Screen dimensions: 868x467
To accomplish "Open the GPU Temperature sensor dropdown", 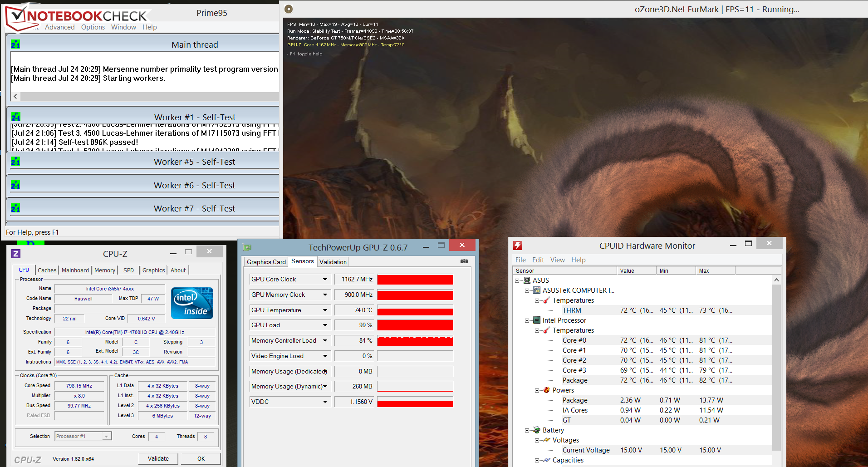I will pyautogui.click(x=325, y=310).
